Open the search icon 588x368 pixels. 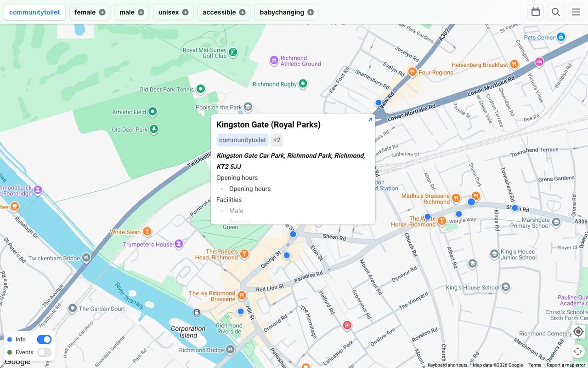(556, 12)
